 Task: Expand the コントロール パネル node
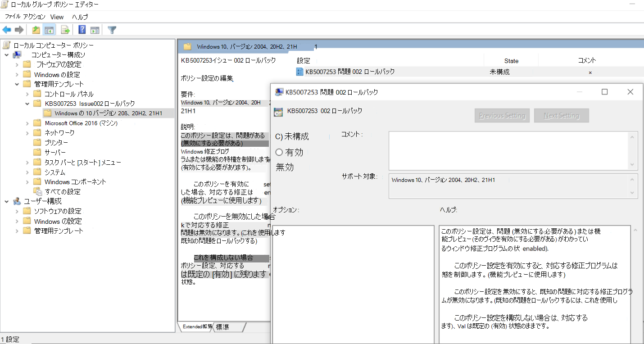point(27,94)
